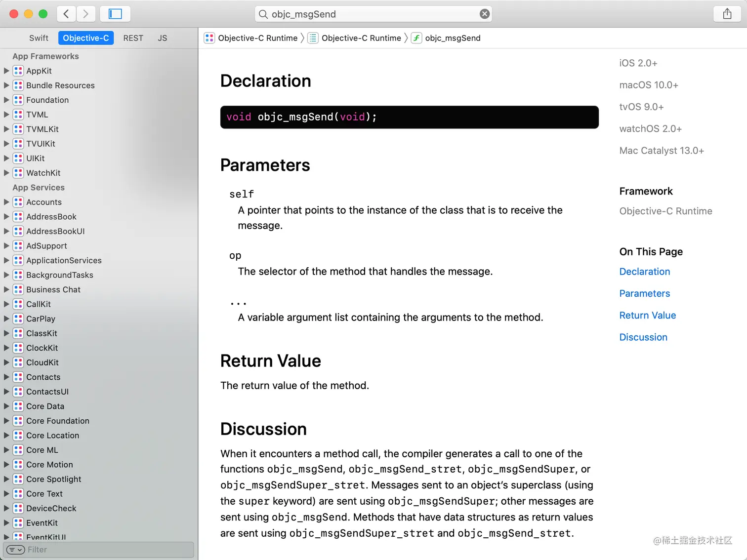Jump to Return Value in On This Page
This screenshot has width=747, height=560.
[648, 315]
